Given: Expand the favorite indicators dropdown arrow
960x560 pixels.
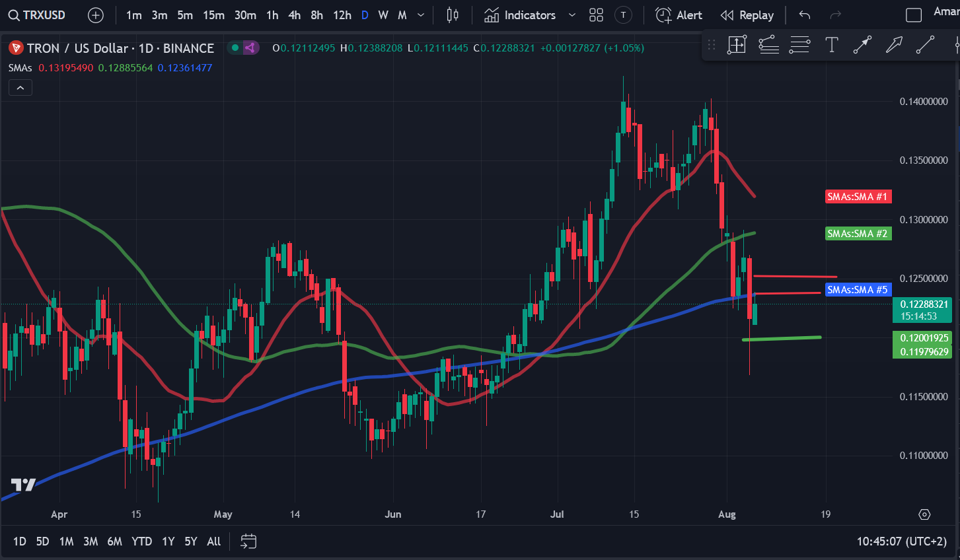Looking at the screenshot, I should click(572, 15).
